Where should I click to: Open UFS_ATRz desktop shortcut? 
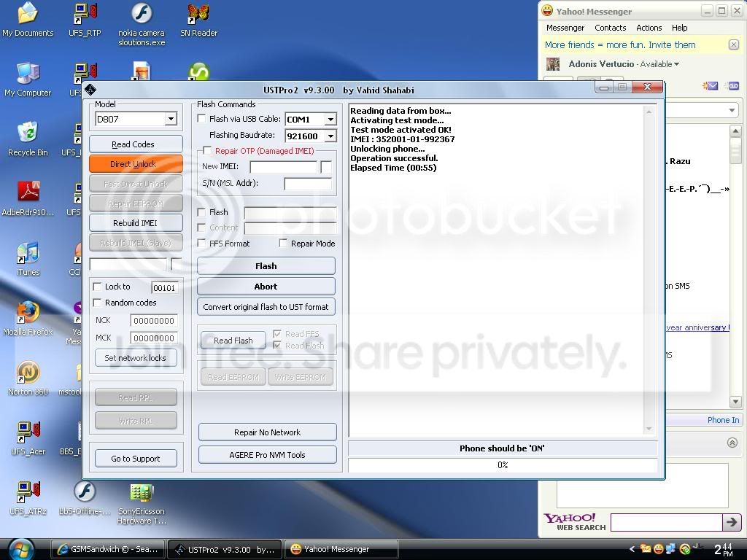tap(28, 498)
